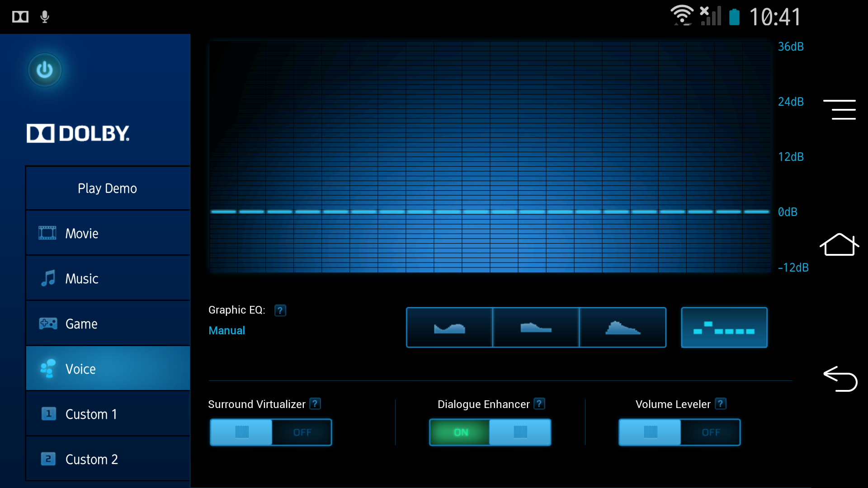Click the Movie filmstrip icon

47,233
